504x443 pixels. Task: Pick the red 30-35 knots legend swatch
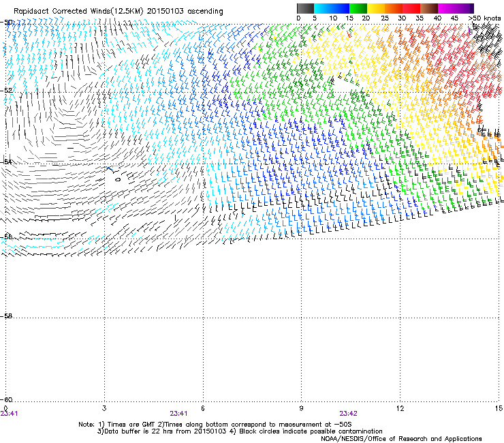click(411, 8)
